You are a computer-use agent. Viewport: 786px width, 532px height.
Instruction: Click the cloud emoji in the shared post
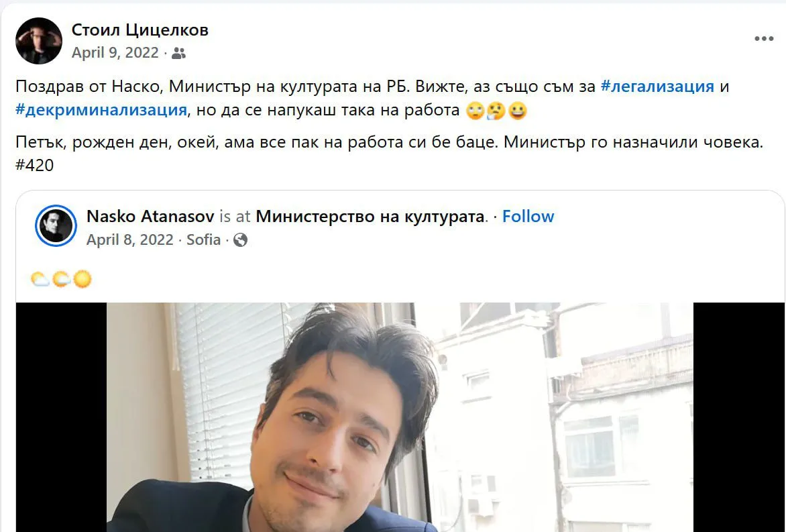40,279
